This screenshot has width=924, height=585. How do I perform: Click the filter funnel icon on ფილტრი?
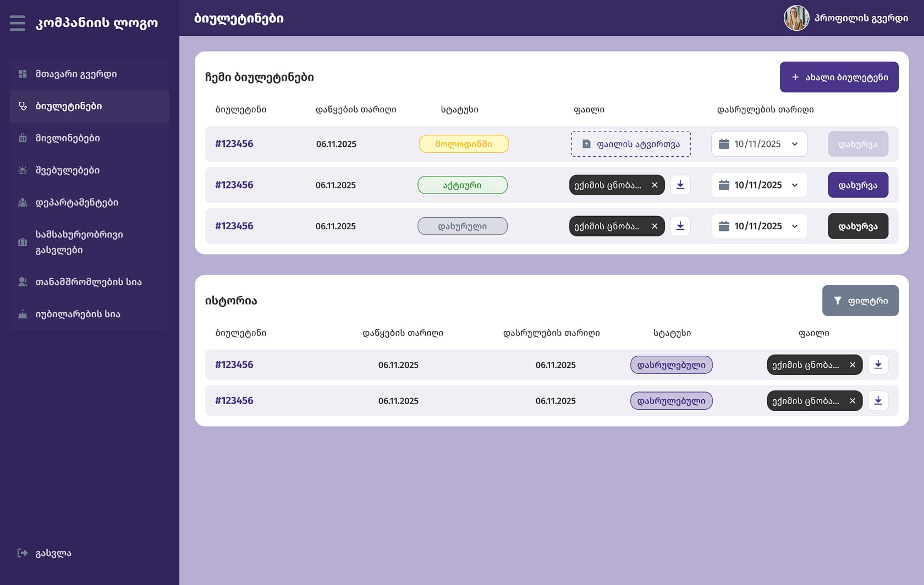pos(837,300)
